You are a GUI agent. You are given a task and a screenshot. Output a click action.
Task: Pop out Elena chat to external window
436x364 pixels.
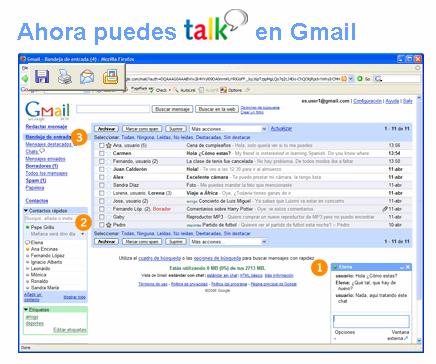400,335
